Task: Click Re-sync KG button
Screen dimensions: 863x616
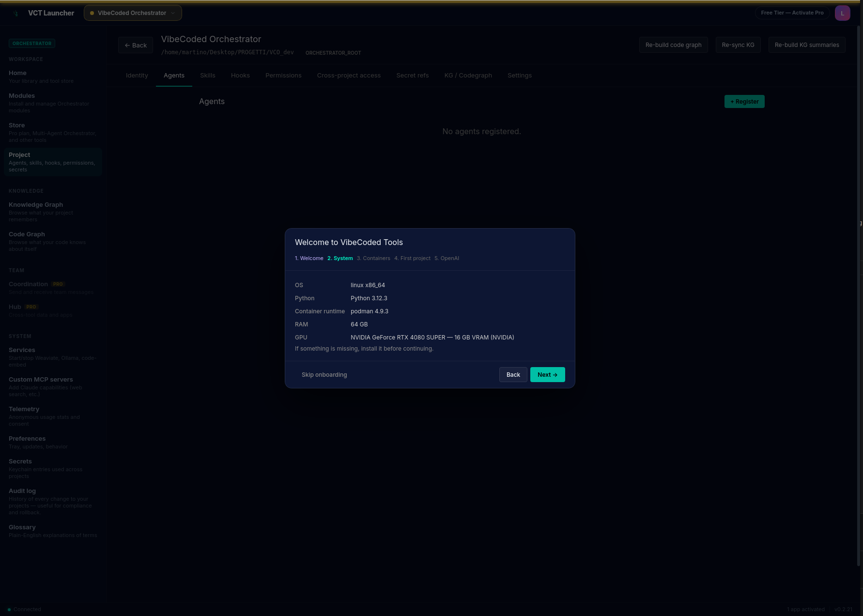Action: click(x=738, y=45)
